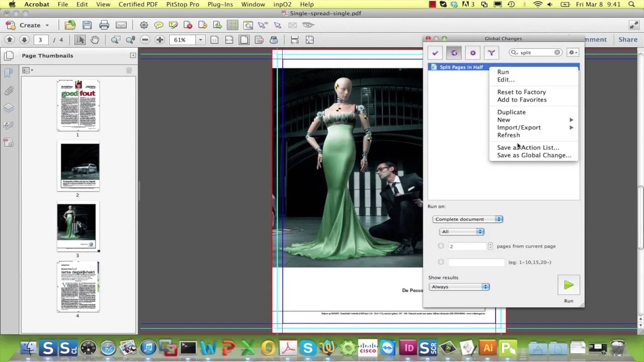The height and width of the screenshot is (362, 644).
Task: Go to the next page arrow
Action: pos(24,40)
